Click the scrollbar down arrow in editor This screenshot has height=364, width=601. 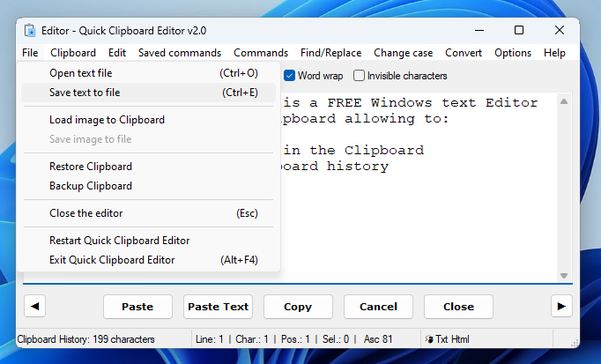coord(564,276)
